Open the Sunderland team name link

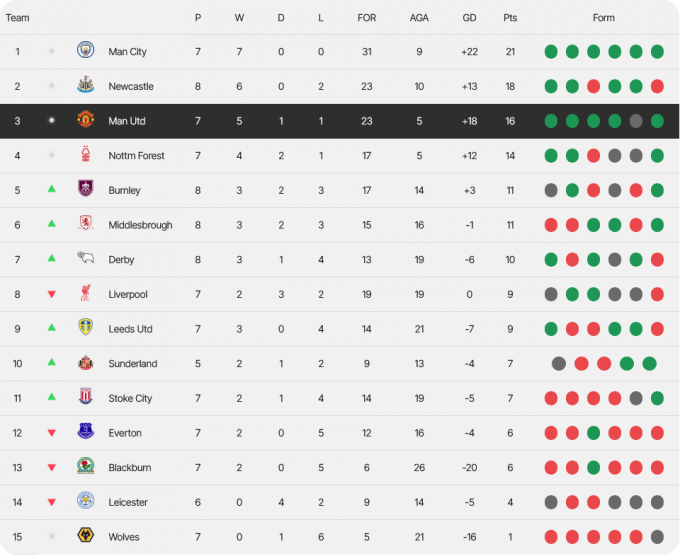pyautogui.click(x=133, y=363)
